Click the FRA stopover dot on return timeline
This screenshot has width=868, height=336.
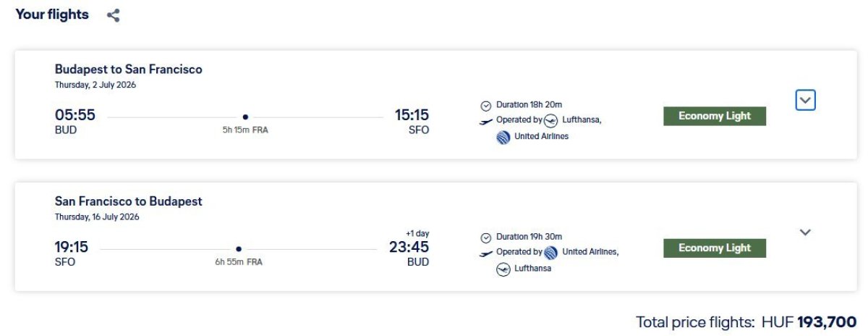pyautogui.click(x=239, y=249)
